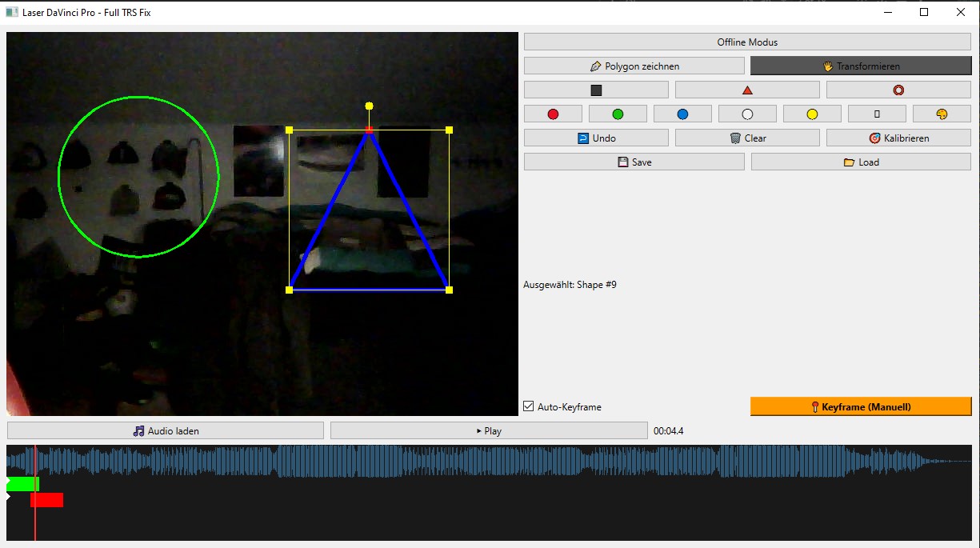
Task: Insert a red triangle shape
Action: (747, 90)
